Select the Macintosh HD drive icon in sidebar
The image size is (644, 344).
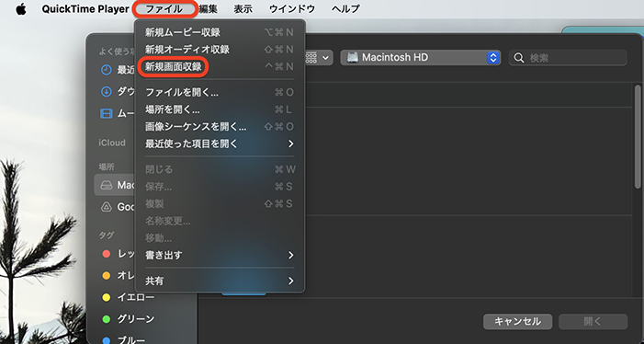(107, 185)
